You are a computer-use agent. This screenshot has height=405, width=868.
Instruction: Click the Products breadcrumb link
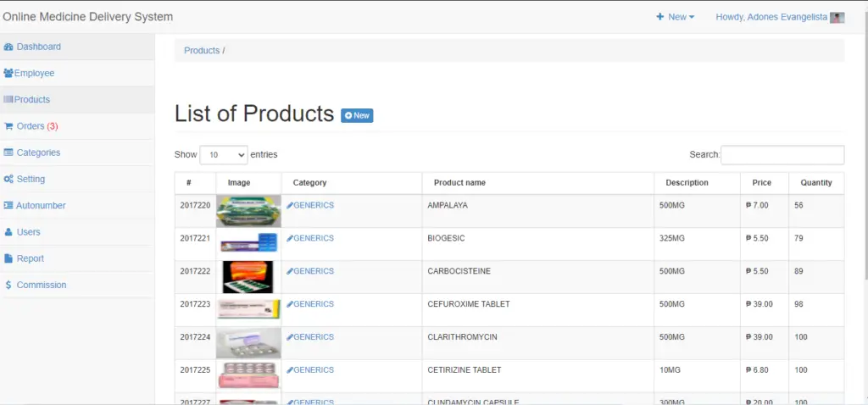pyautogui.click(x=202, y=50)
